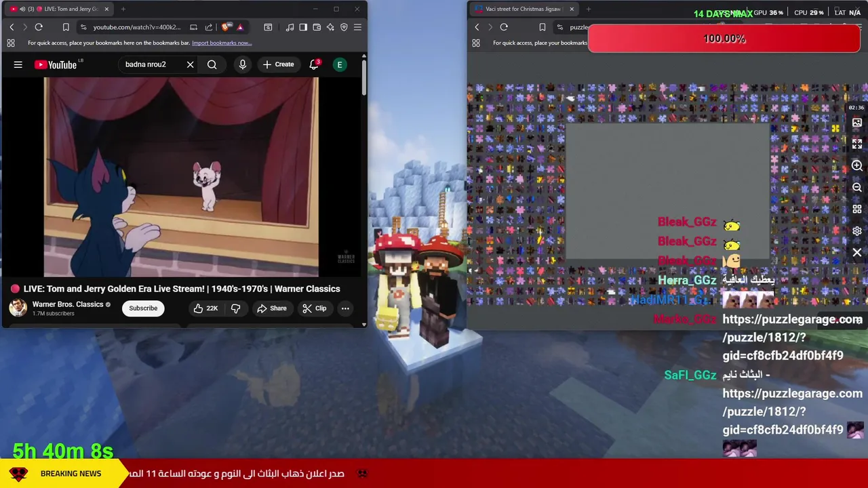Reload the puzzle page
This screenshot has height=488, width=868.
(504, 27)
